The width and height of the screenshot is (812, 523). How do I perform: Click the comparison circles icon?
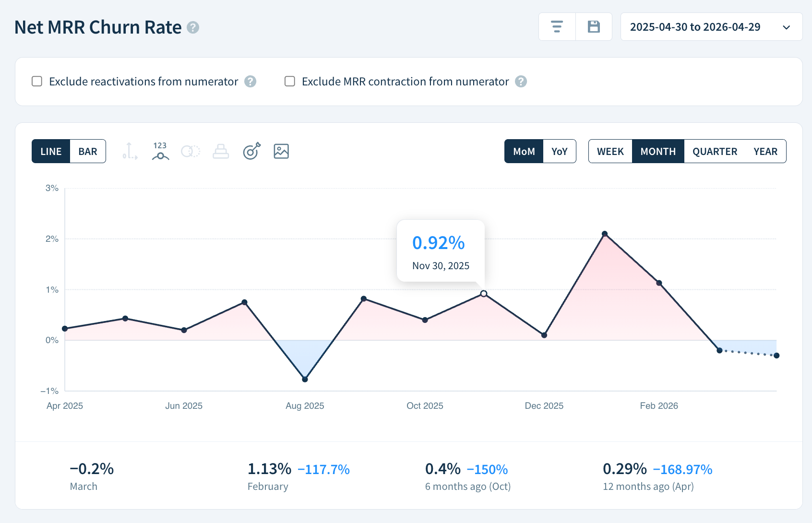(191, 151)
